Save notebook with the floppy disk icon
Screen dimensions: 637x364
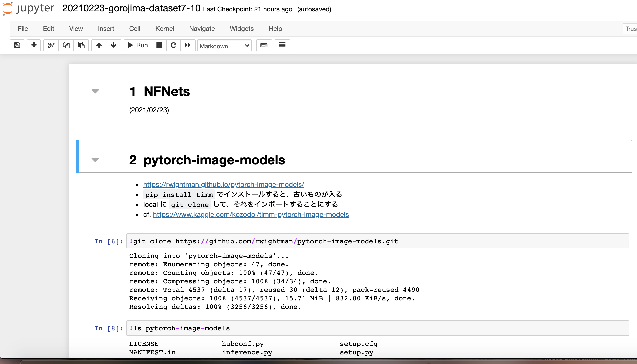[17, 45]
